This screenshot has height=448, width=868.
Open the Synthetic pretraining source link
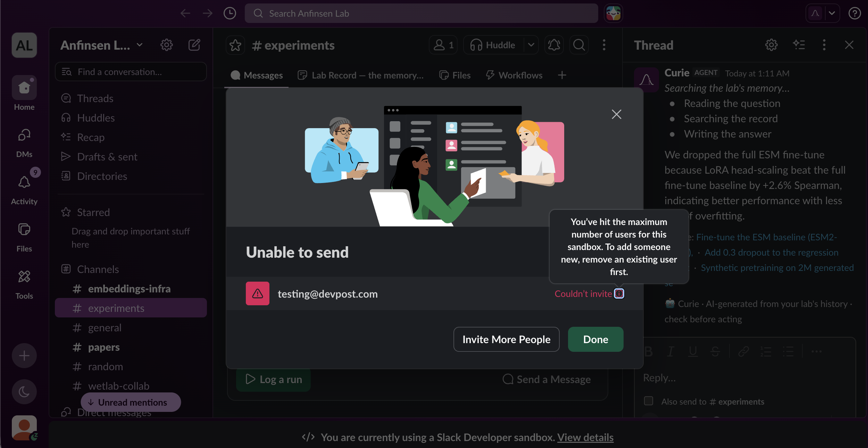[x=777, y=268]
